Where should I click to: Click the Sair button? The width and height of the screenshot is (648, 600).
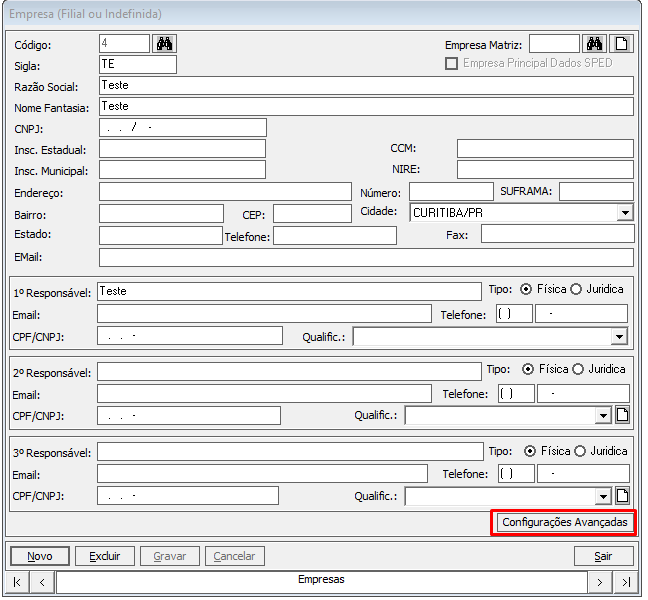coord(603,556)
